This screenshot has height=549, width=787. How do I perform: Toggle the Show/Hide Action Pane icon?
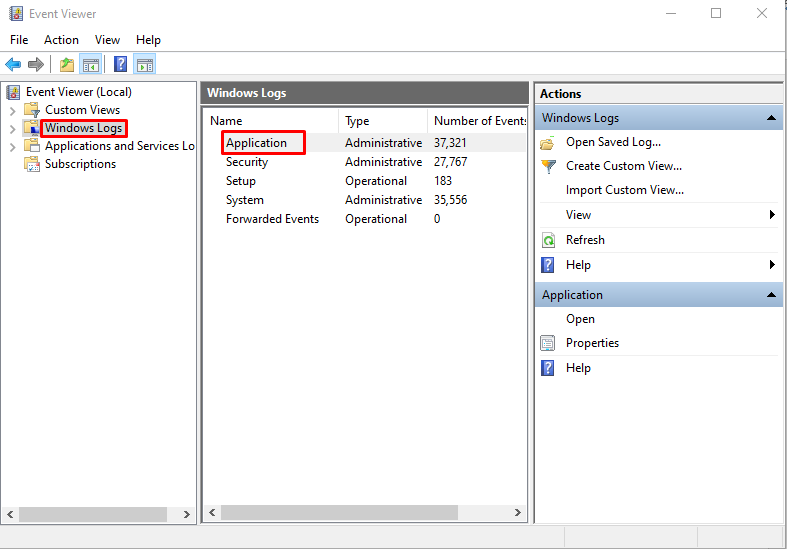tap(145, 65)
